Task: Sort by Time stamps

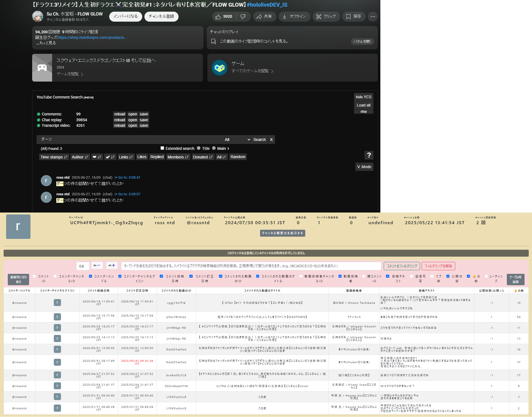Action: pos(54,157)
